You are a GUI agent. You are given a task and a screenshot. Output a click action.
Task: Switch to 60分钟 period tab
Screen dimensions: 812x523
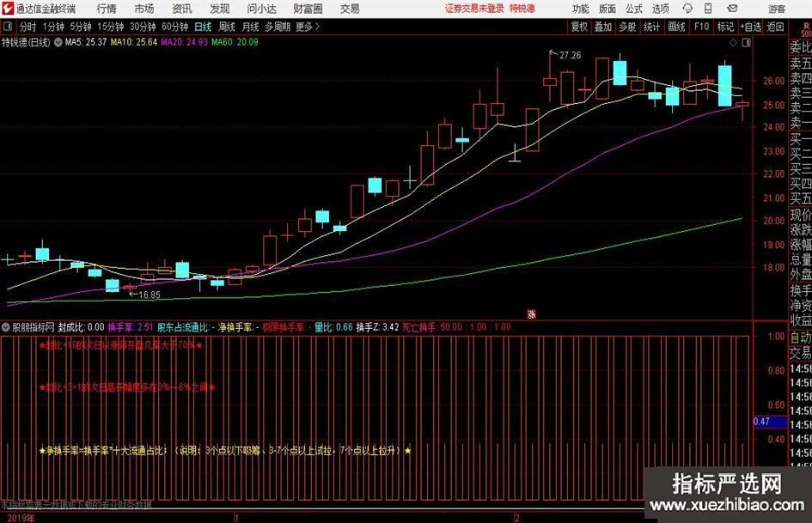pyautogui.click(x=175, y=27)
